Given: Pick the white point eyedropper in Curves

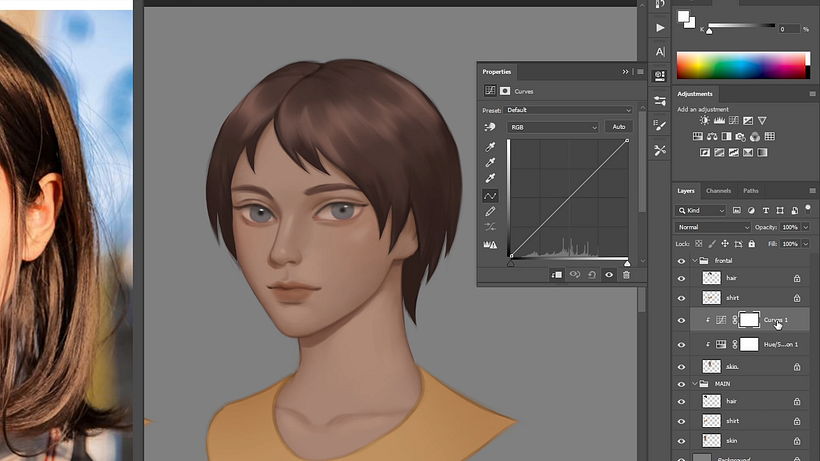Looking at the screenshot, I should point(490,178).
